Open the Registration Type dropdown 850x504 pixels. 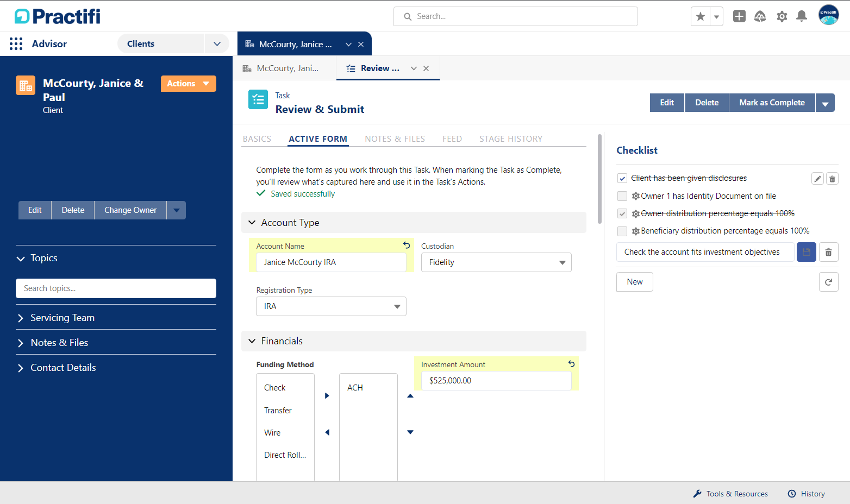tap(331, 306)
